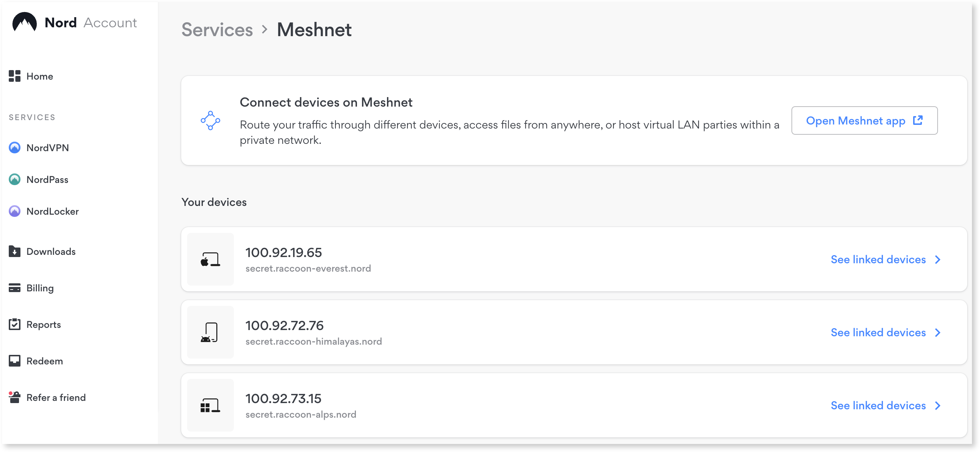Click the Refer a friend gift icon
Viewport: 980px width, 452px height.
click(x=14, y=397)
